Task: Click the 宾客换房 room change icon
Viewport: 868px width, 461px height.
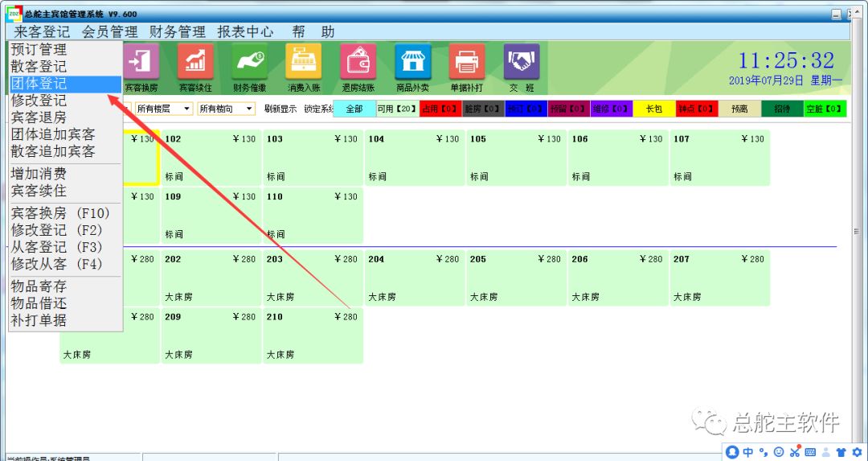Action: pyautogui.click(x=141, y=62)
